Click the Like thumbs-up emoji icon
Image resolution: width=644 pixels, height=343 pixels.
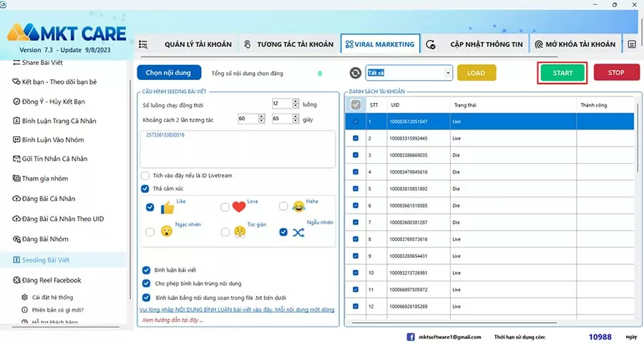point(167,208)
